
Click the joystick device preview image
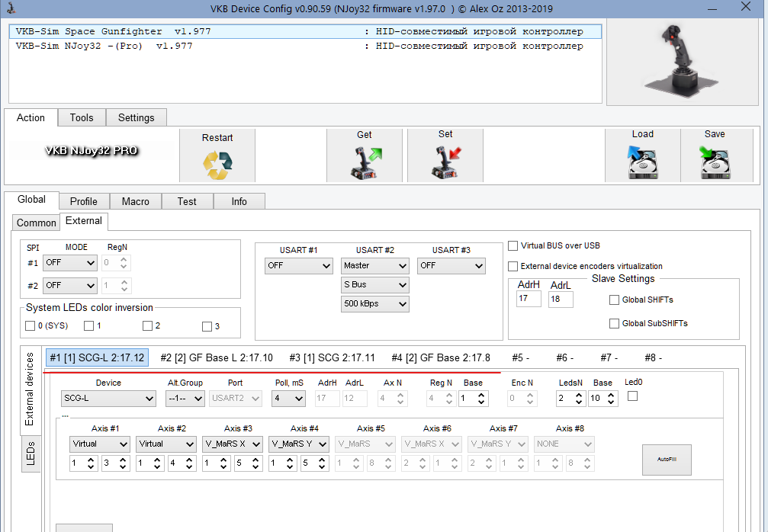(x=683, y=61)
